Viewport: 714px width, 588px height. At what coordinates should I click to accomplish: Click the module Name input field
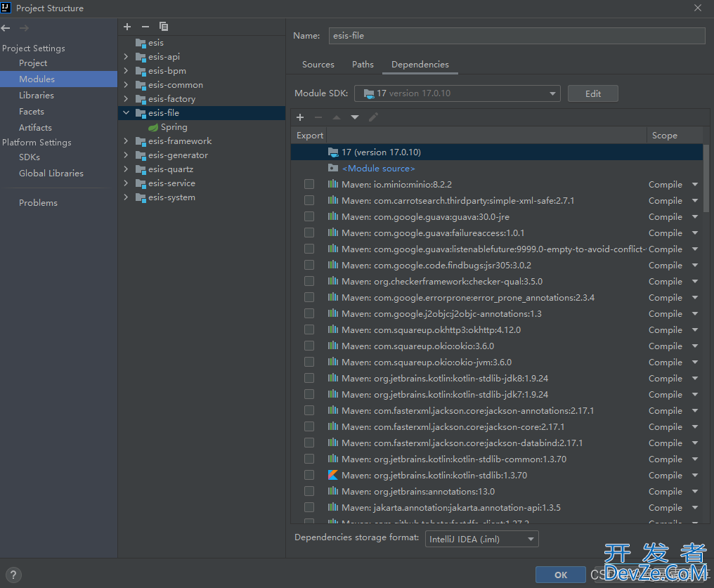(x=517, y=36)
